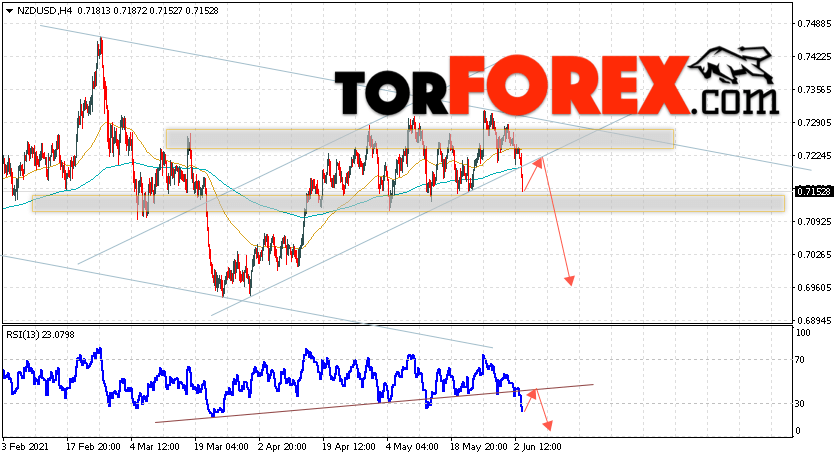Click the chart menu triangle beside NZDUSD
This screenshot has height=458, width=838.
pyautogui.click(x=9, y=11)
